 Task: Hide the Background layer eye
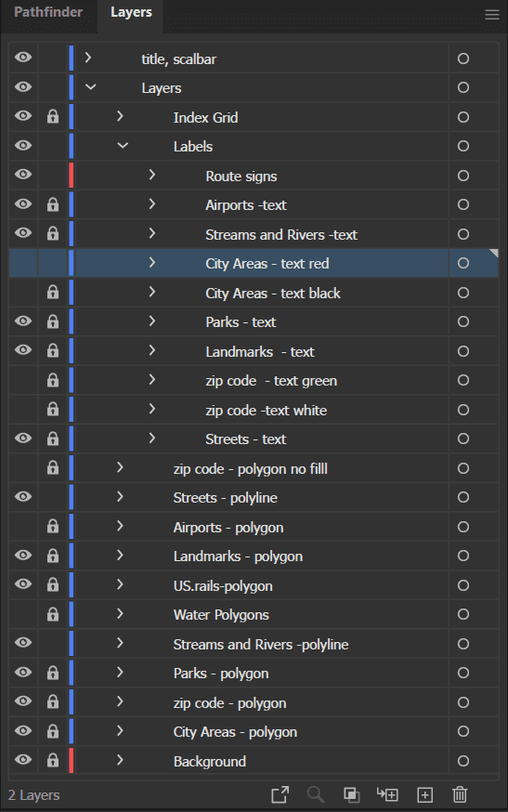click(23, 760)
